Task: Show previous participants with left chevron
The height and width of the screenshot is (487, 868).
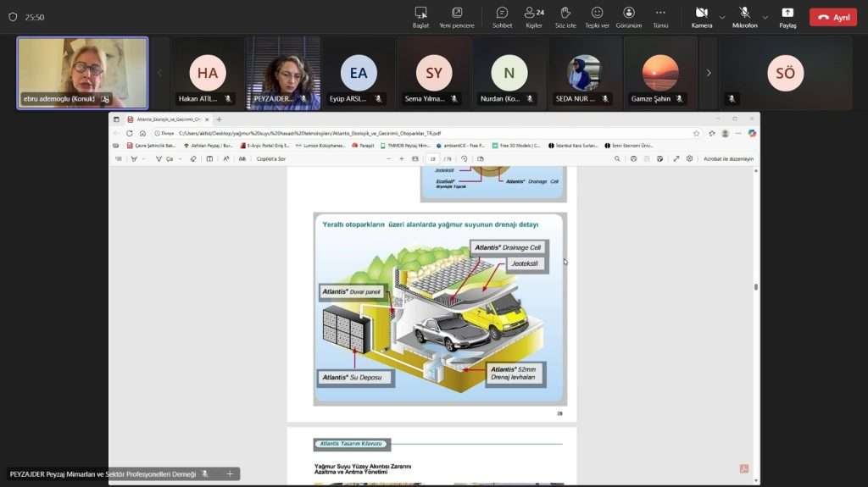Action: coord(159,73)
